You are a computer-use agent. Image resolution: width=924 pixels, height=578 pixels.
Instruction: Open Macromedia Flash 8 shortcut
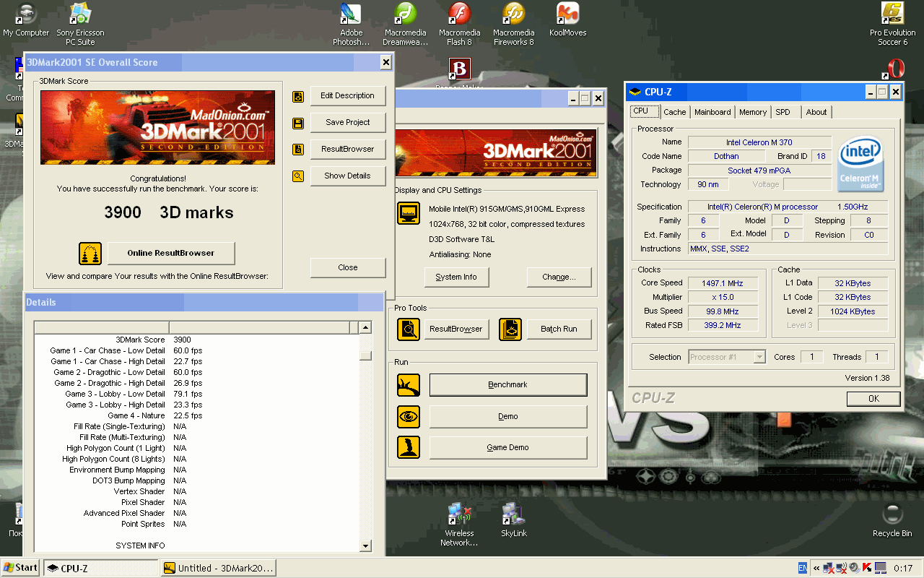coord(459,24)
